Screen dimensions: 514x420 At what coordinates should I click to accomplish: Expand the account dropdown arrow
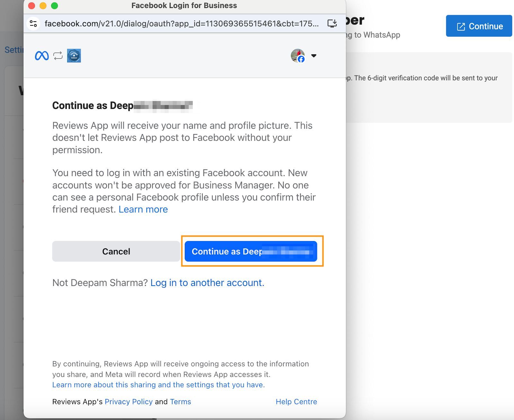pos(314,56)
